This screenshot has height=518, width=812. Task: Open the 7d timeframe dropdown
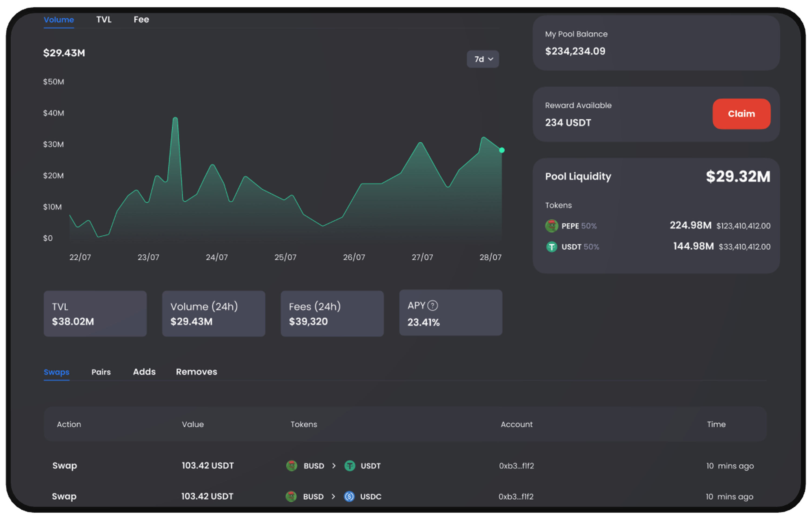(x=483, y=59)
